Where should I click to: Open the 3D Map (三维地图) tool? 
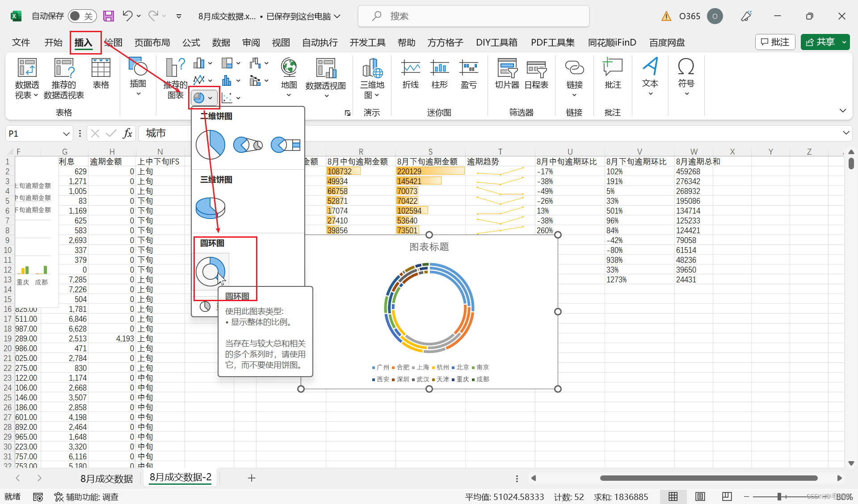pyautogui.click(x=372, y=79)
